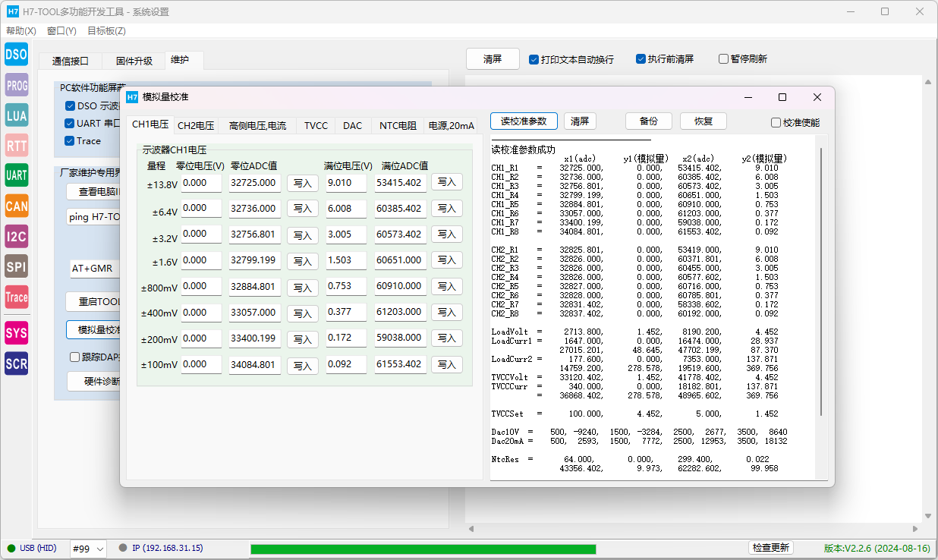Toggle the DSO 示波器 checkbox in main window

point(71,106)
